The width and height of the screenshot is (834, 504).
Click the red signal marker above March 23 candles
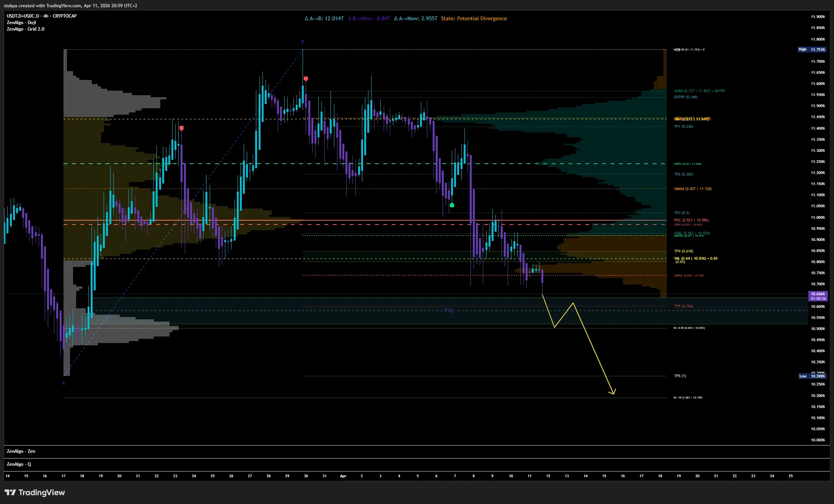pos(181,128)
